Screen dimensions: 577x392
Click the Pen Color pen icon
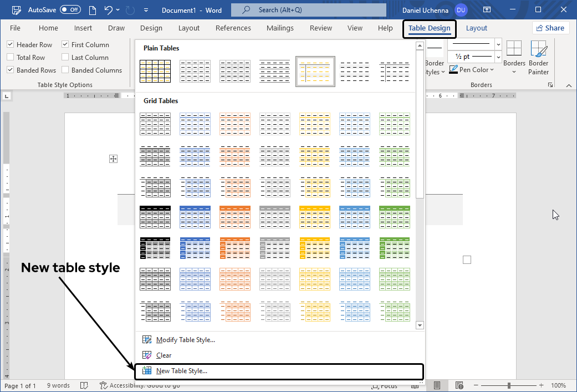[x=453, y=70]
